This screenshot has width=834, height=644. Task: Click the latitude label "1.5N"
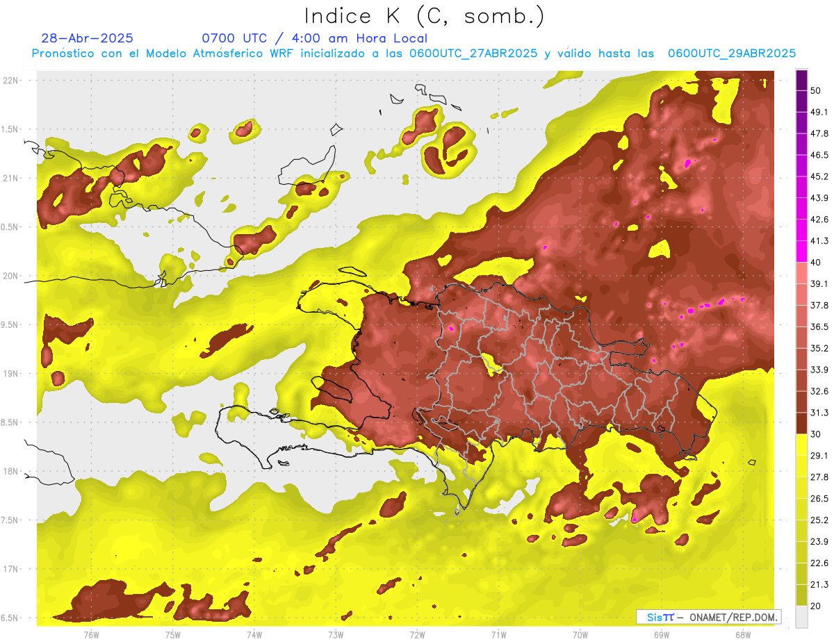(11, 129)
